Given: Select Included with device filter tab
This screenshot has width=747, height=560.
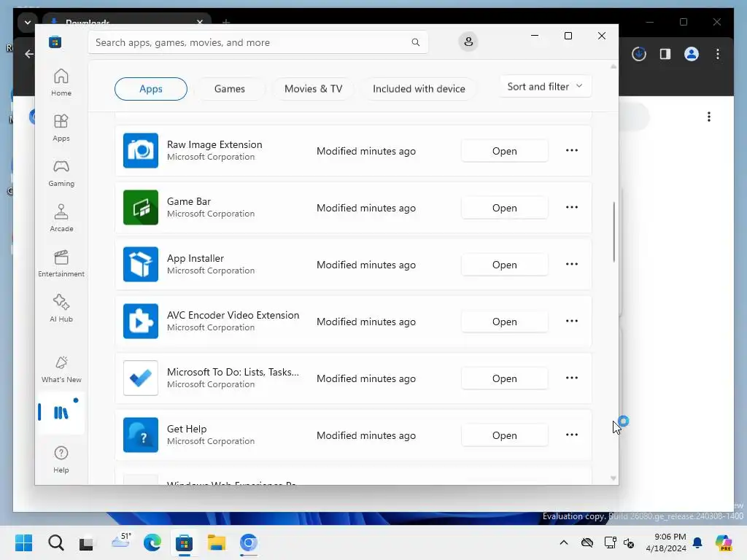Looking at the screenshot, I should [x=419, y=88].
